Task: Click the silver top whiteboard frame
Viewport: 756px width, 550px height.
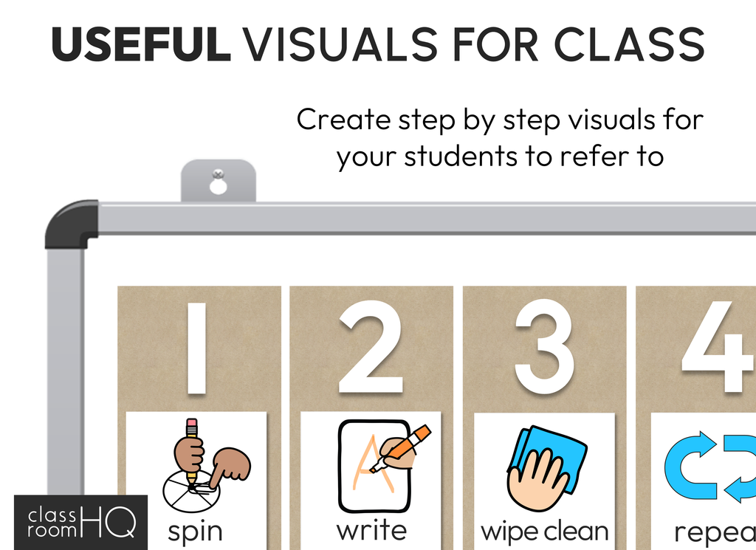Action: 428,219
